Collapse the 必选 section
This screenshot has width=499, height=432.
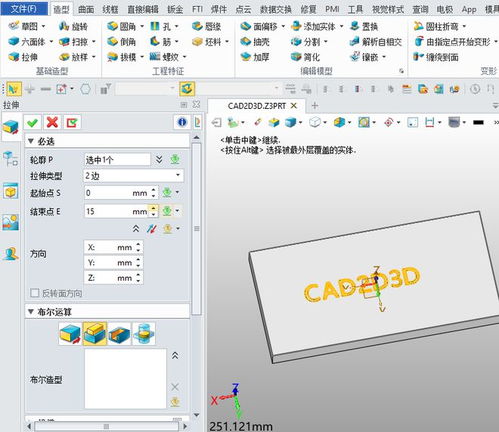click(x=31, y=141)
